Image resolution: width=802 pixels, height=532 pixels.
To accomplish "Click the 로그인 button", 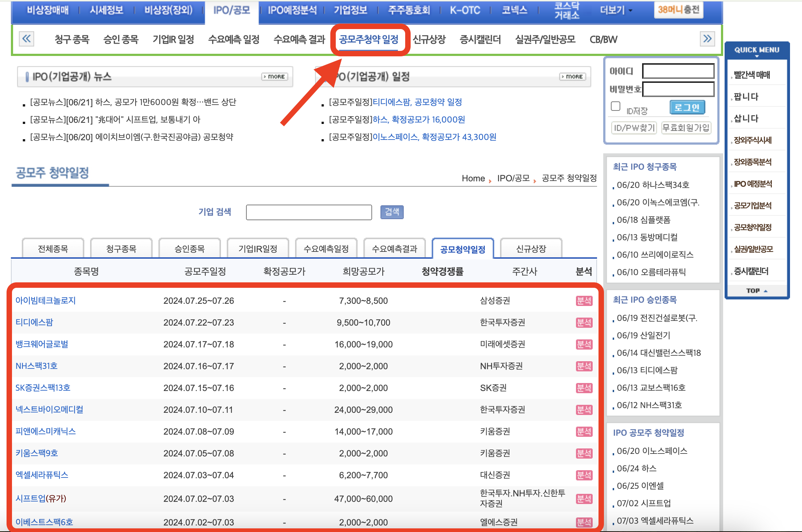I will click(x=686, y=107).
